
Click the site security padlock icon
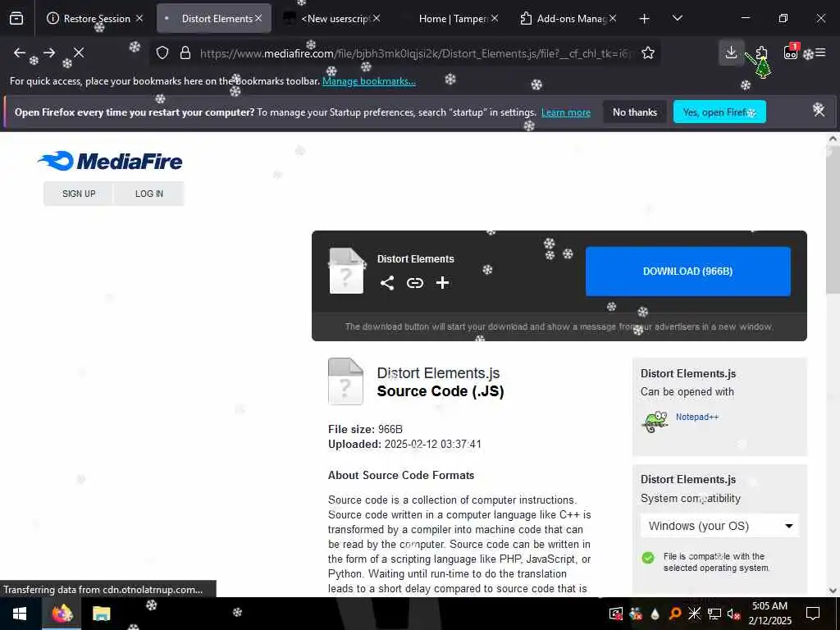point(185,52)
